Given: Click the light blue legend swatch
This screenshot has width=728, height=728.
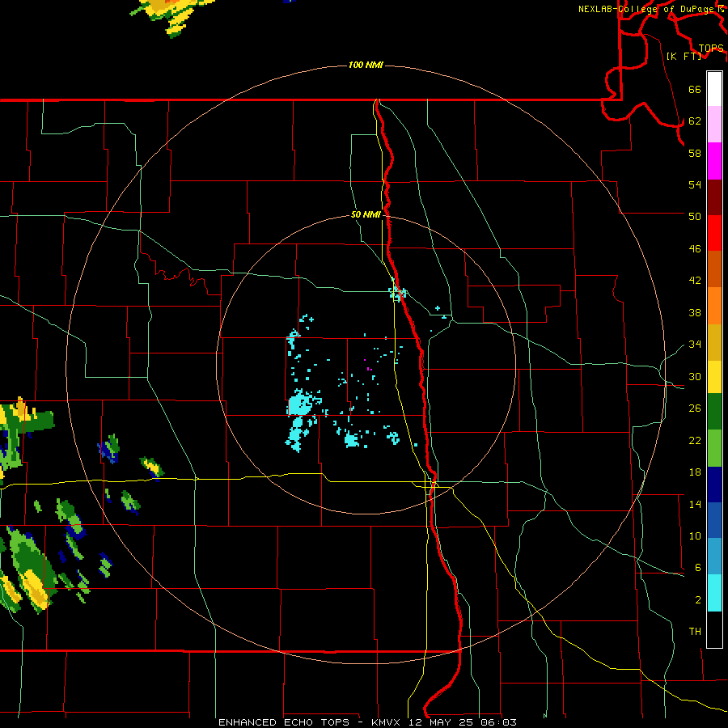Looking at the screenshot, I should [714, 557].
